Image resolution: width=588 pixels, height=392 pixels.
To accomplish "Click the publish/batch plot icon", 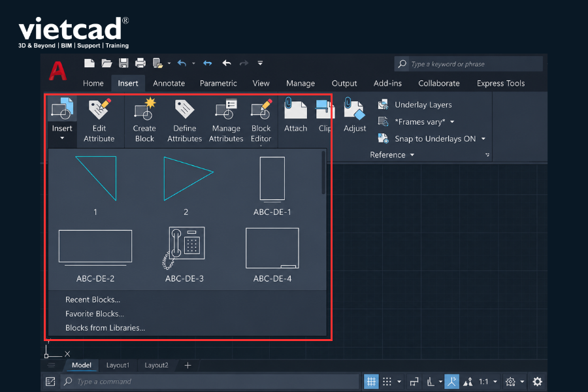I will [157, 63].
